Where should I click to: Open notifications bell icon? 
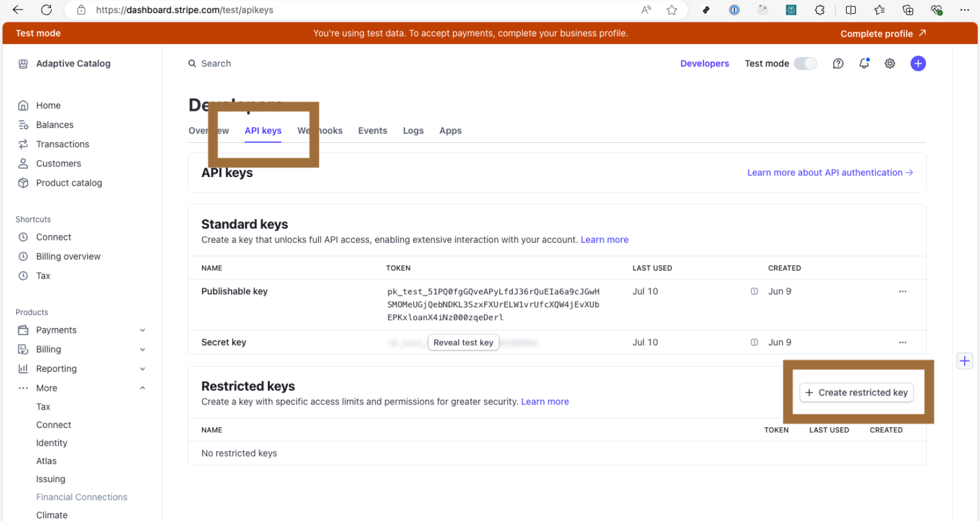click(864, 63)
